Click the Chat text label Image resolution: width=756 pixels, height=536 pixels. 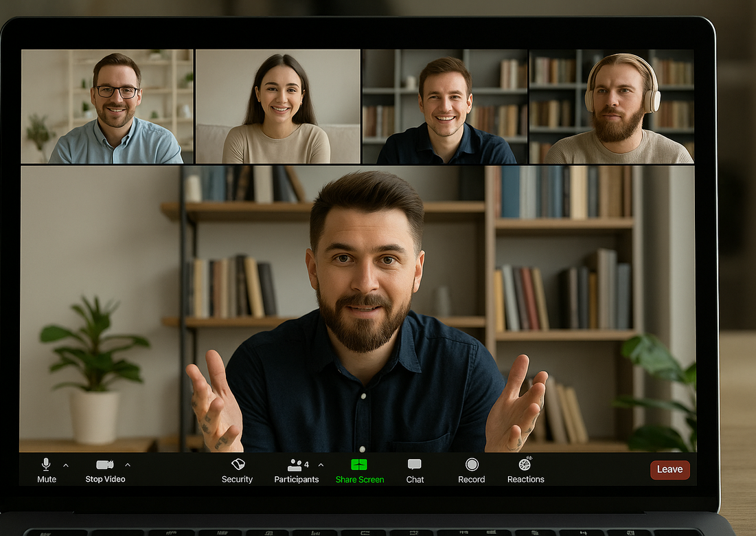[415, 479]
